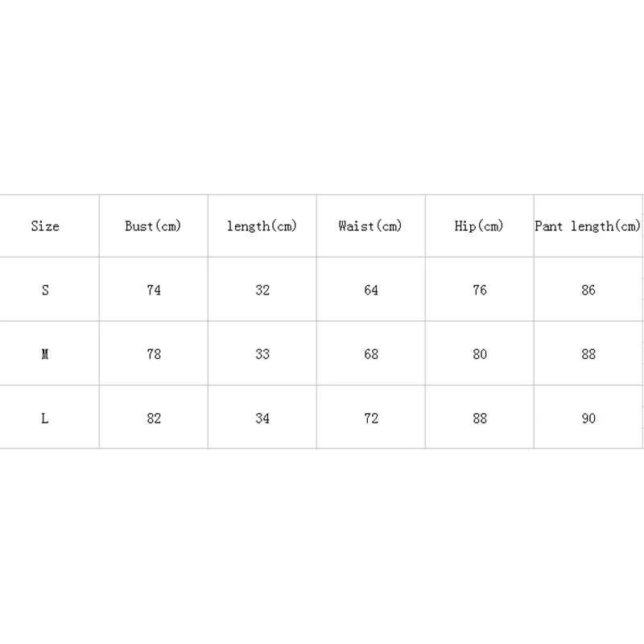Select the Pant length(cm) header
This screenshot has height=644, width=644.
click(588, 226)
